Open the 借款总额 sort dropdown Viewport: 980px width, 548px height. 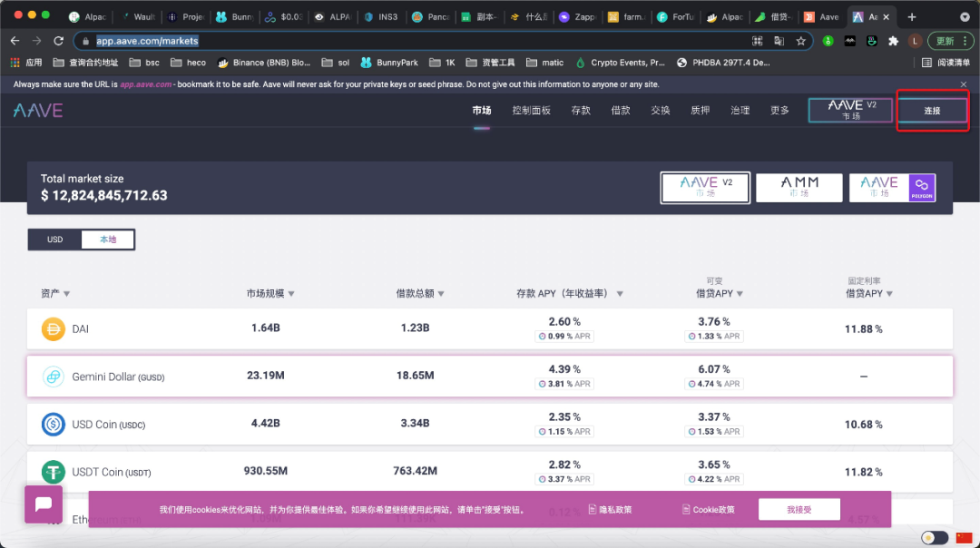click(x=441, y=293)
